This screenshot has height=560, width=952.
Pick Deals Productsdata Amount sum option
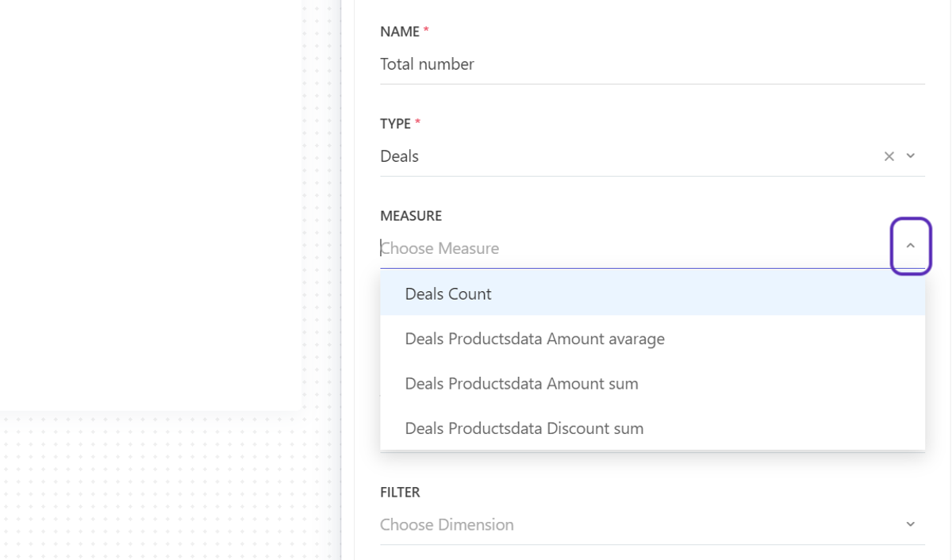[x=652, y=384]
